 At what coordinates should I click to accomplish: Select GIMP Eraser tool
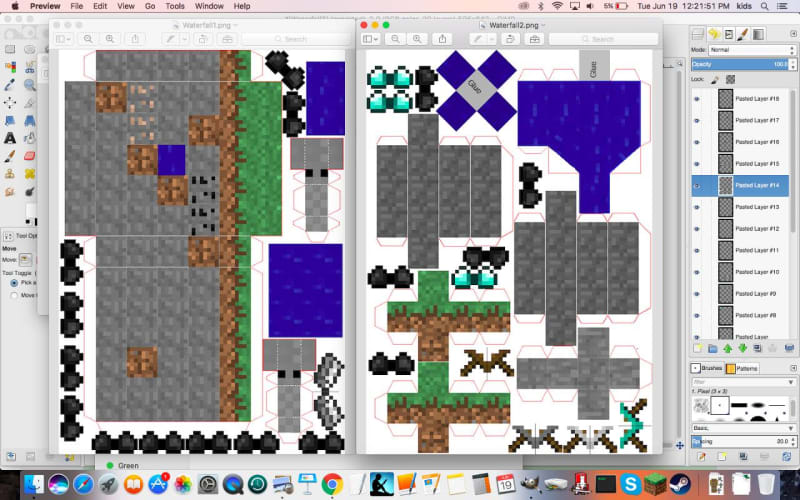(30, 156)
